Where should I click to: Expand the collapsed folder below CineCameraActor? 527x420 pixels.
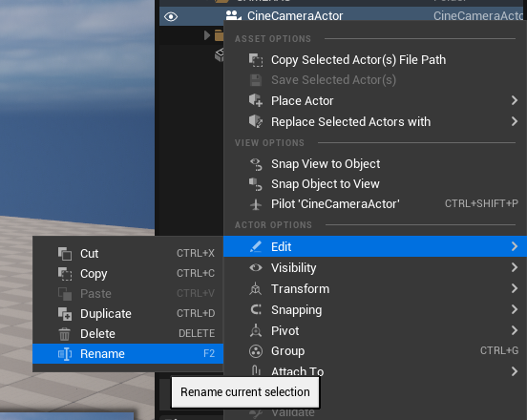tap(207, 35)
